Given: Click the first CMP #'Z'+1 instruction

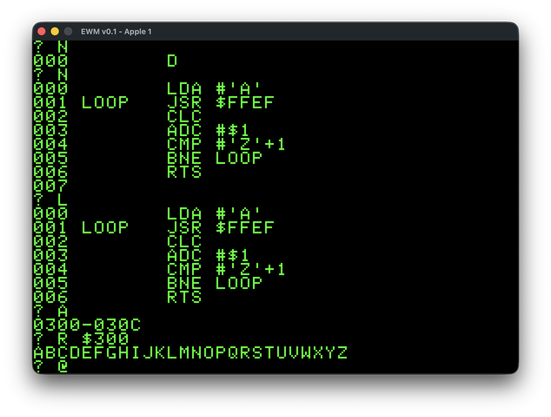Looking at the screenshot, I should (226, 144).
